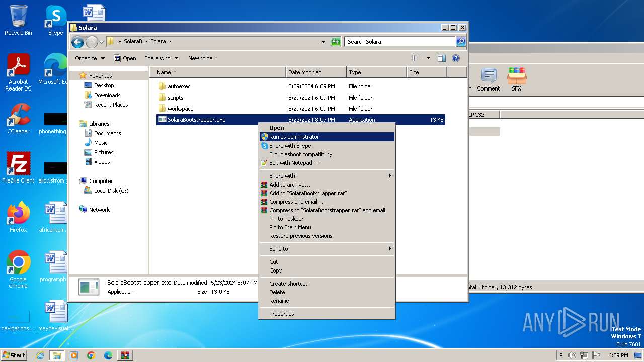Select the scripts folder
This screenshot has height=362, width=644.
[176, 98]
